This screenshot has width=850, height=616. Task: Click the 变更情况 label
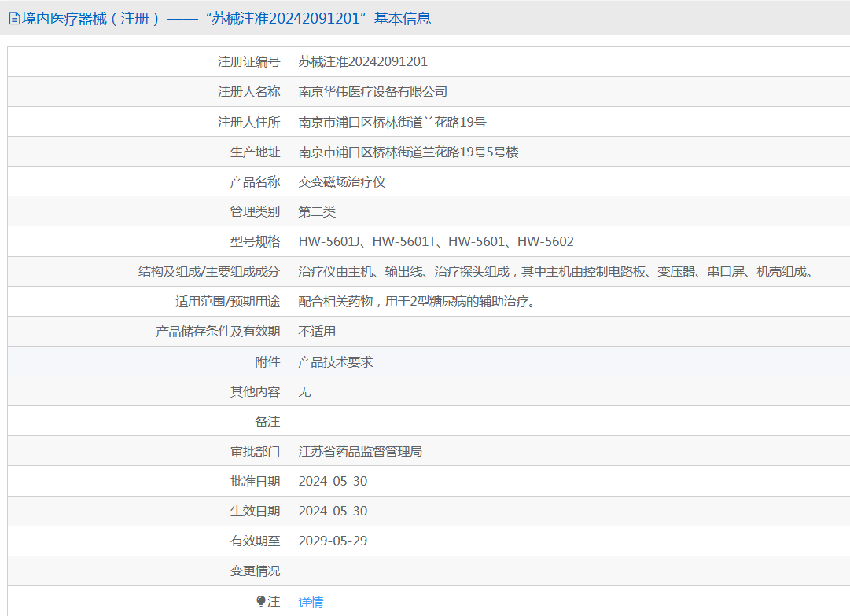click(x=256, y=570)
